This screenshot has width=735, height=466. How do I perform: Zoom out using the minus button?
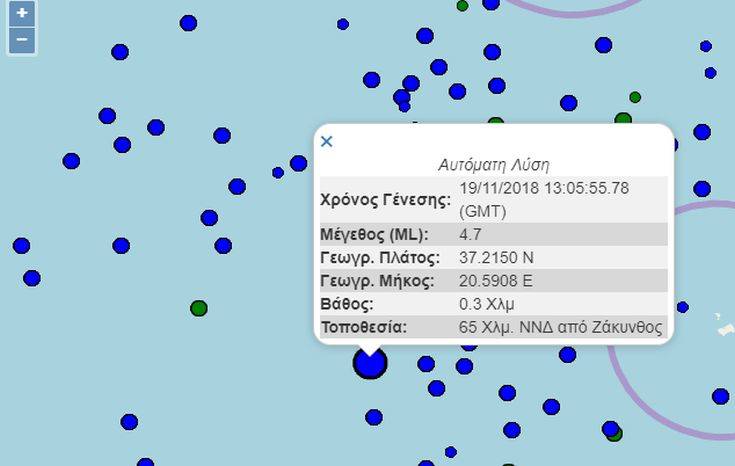pyautogui.click(x=21, y=41)
